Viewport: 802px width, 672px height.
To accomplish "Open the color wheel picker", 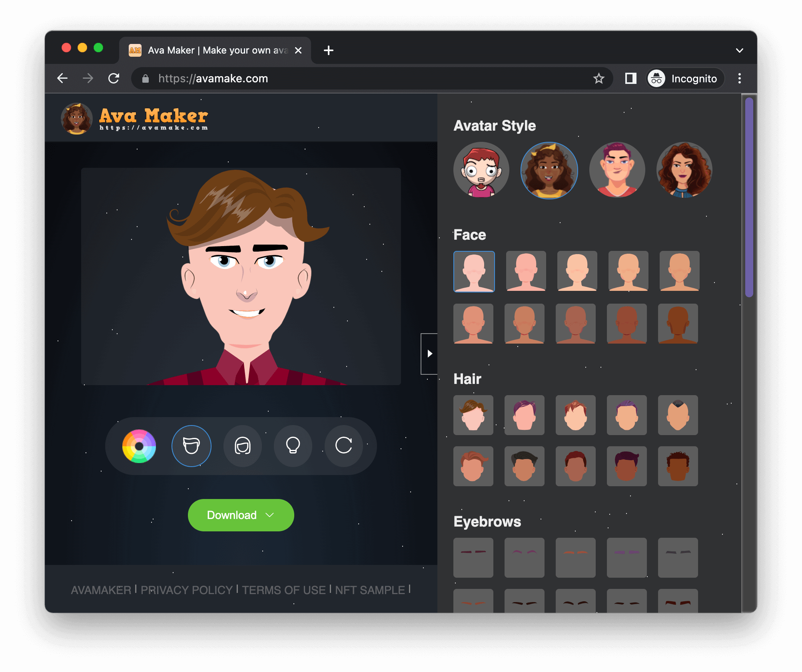I will click(x=139, y=446).
